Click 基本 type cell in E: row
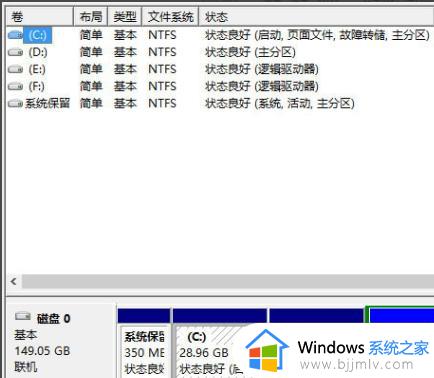This screenshot has height=378, width=434. [x=125, y=69]
